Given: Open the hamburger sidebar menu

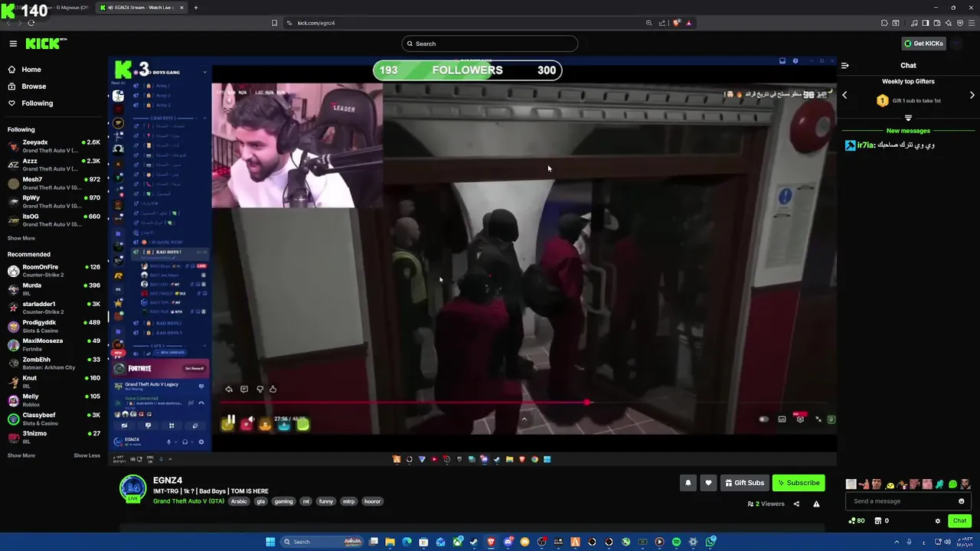Looking at the screenshot, I should [13, 44].
